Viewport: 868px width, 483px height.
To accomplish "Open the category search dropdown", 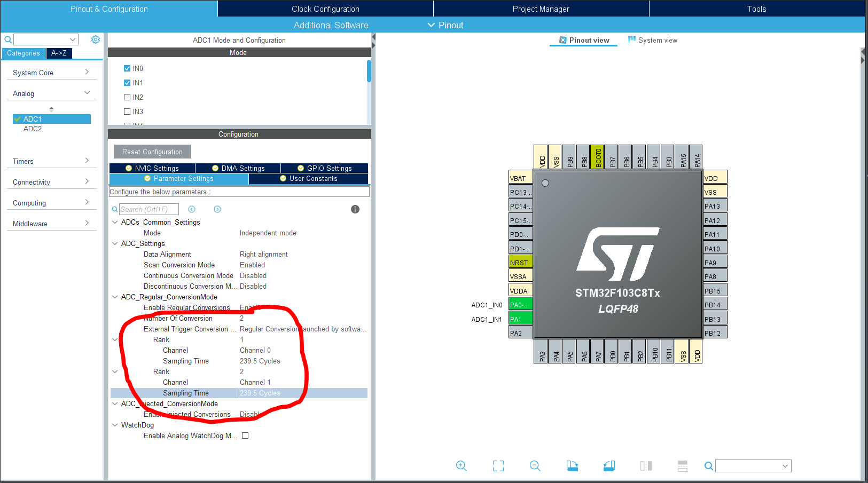I will [x=73, y=39].
